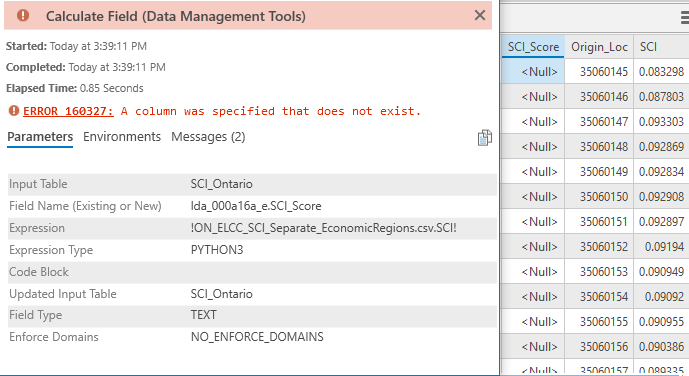689x376 pixels.
Task: Click the Expression Type value PYTHON3
Action: point(217,250)
